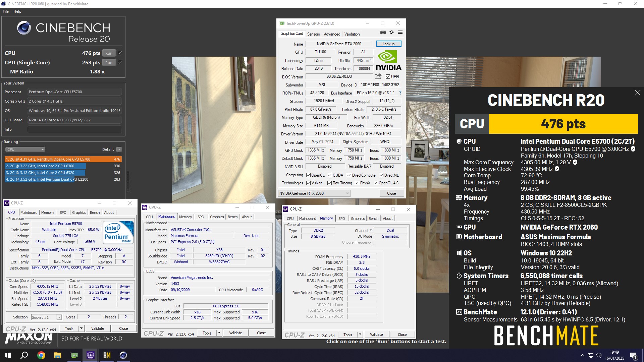The height and width of the screenshot is (362, 644).
Task: Switch to the GPU-Z Sensors tab
Action: tap(313, 34)
